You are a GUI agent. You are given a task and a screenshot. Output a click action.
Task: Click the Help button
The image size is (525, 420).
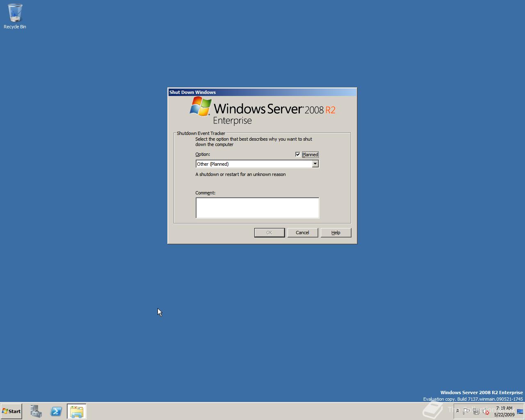[x=336, y=233]
